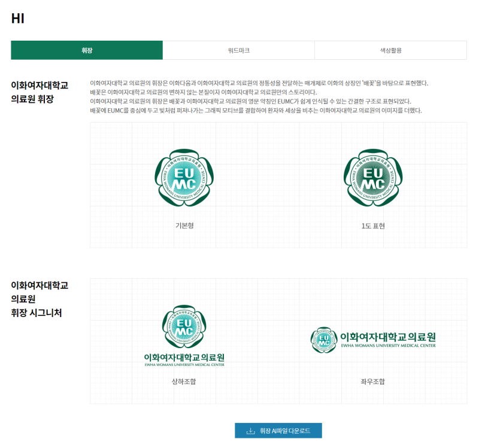This screenshot has width=479, height=448.
Task: Click the 1도 표현 caption label
Action: point(373,226)
